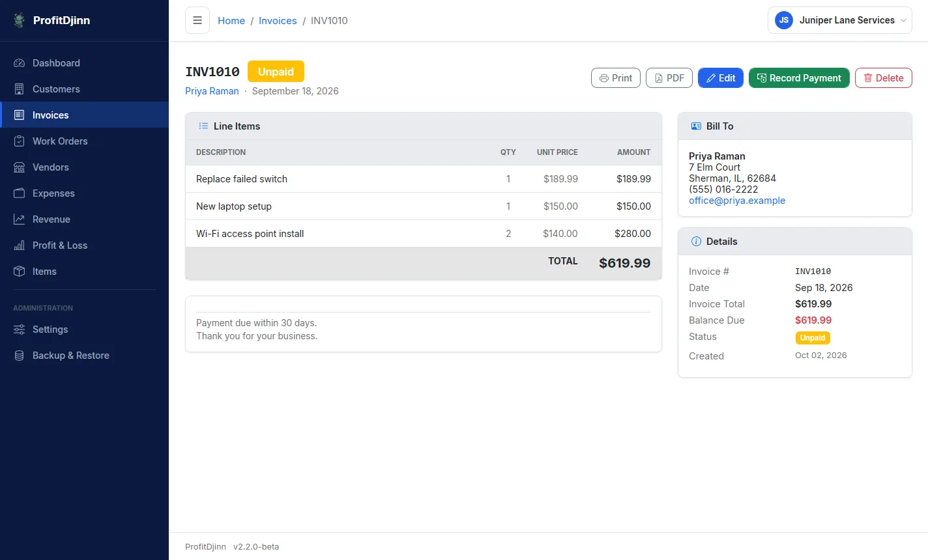This screenshot has height=560, width=928.
Task: Click the red Balance Due $619.99 value
Action: pos(813,320)
